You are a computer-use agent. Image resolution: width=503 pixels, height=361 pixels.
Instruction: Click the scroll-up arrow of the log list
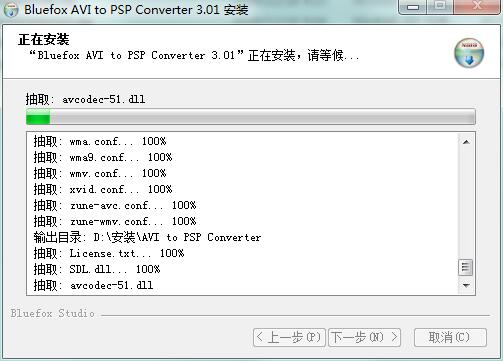pos(466,142)
